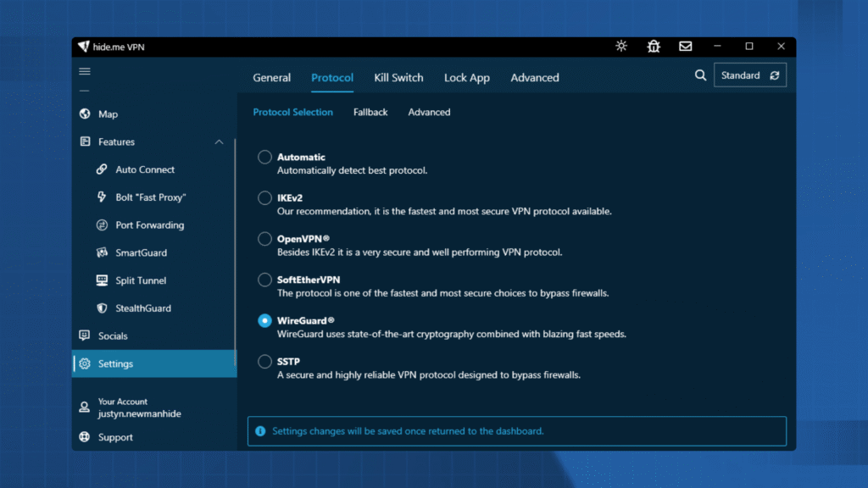Image resolution: width=868 pixels, height=488 pixels.
Task: Open the Support page link
Action: (x=115, y=437)
